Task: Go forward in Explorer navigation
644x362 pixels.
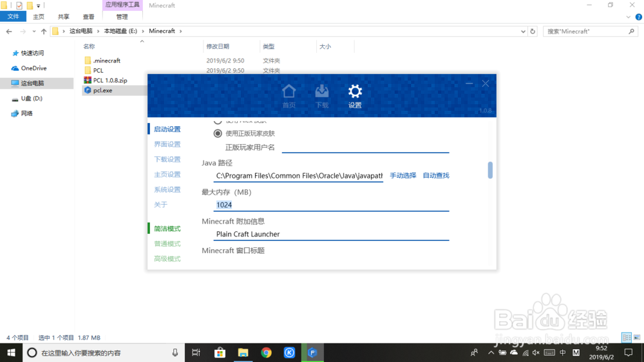Action: pyautogui.click(x=23, y=31)
